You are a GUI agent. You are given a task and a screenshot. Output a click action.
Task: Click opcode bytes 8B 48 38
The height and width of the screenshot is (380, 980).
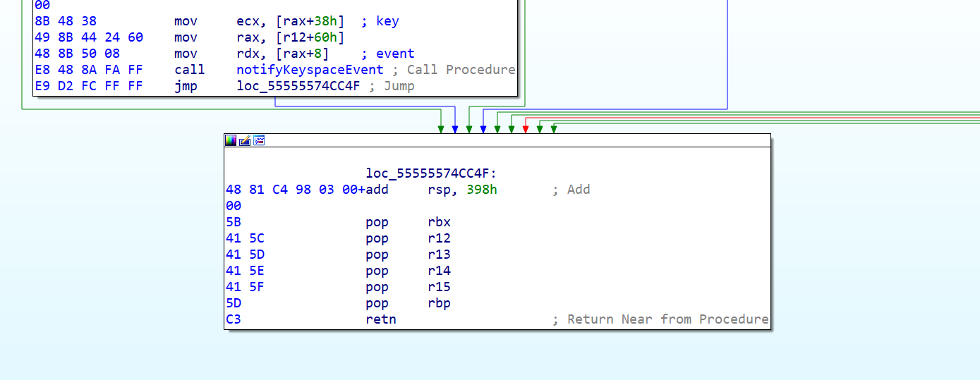coord(66,21)
